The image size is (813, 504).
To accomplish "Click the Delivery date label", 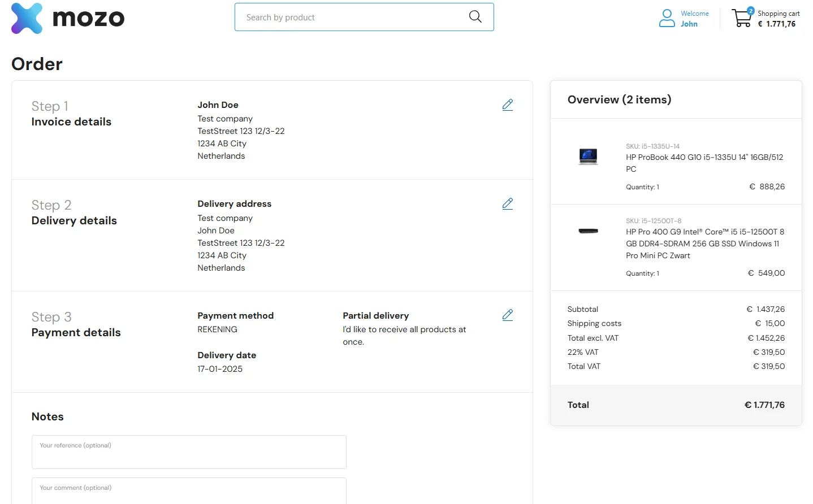I will click(227, 355).
